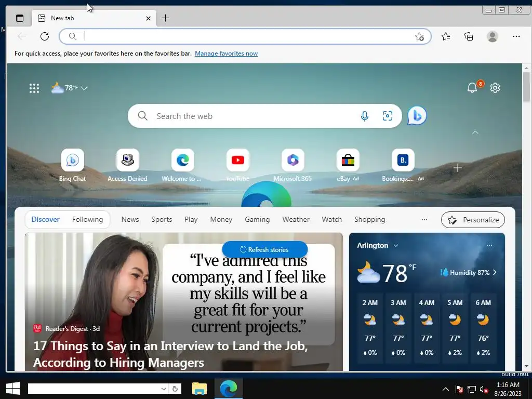Select the 2 AM hourly forecast

[370, 328]
